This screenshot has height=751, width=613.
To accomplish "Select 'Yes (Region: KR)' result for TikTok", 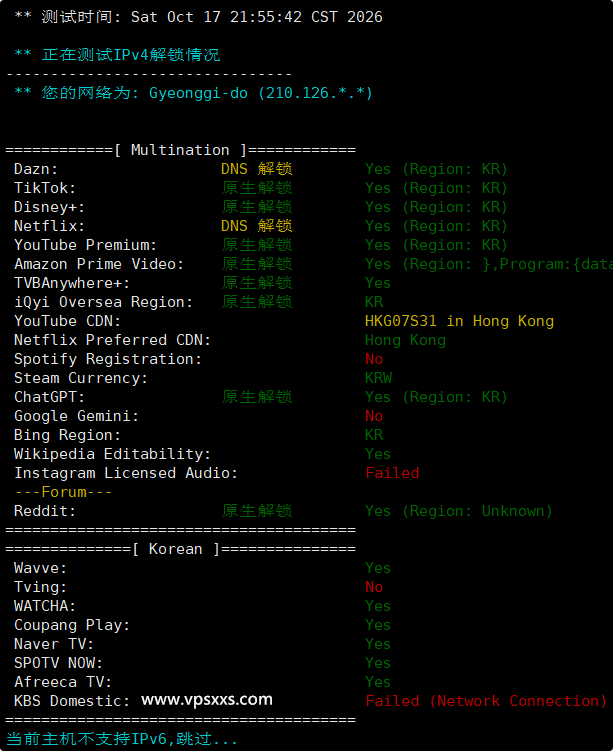I will 436,188.
